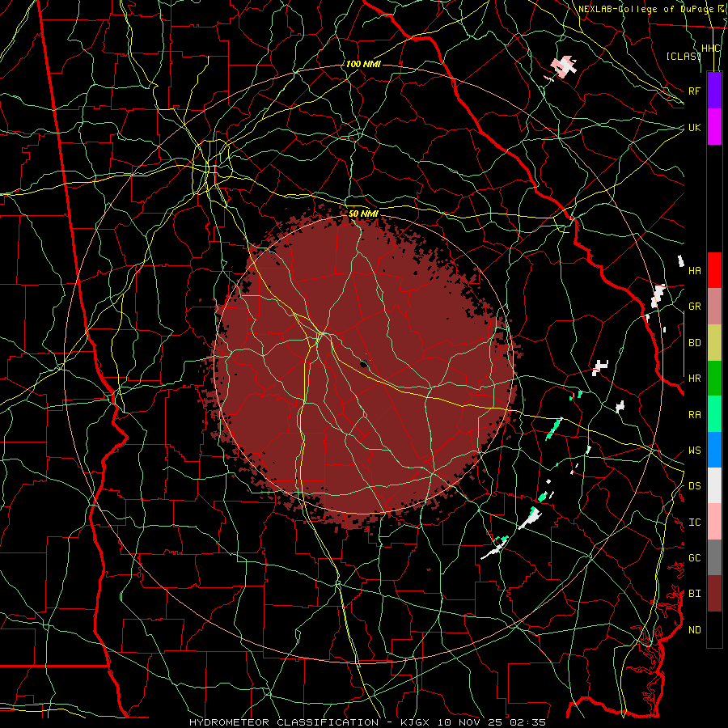728x728 pixels.
Task: Click the WS blue legend swatch
Action: coord(714,450)
